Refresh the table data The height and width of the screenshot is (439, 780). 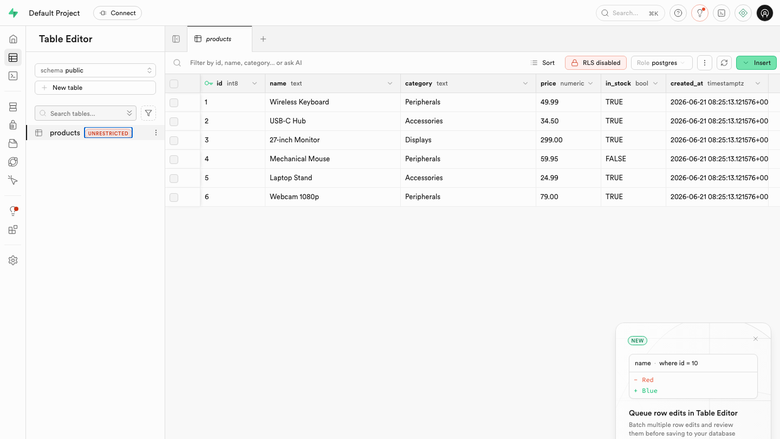(x=724, y=63)
